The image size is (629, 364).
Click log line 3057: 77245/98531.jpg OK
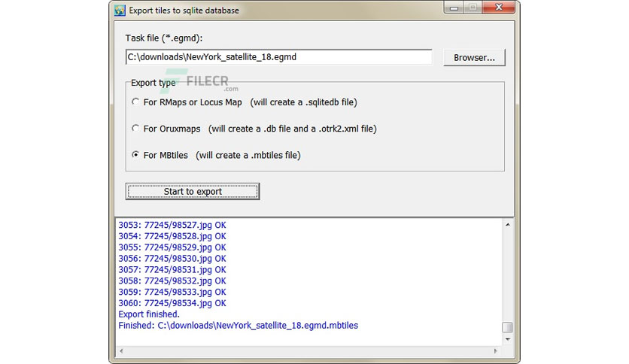(172, 270)
